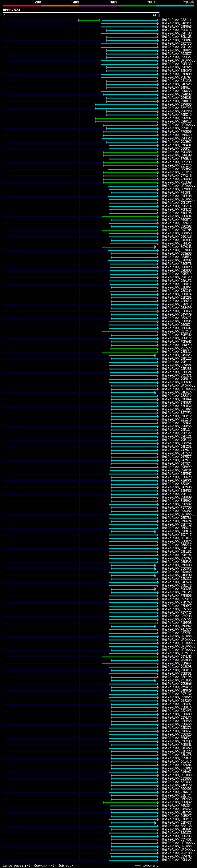This screenshot has height=868, width=197.
Task: Click the label UniRef100_Q4L6L0
Action: coord(177,393)
